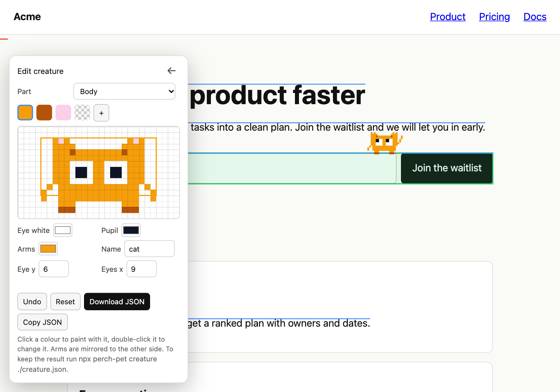The image size is (560, 392).
Task: Click the green waitlist email input field
Action: pos(292,168)
